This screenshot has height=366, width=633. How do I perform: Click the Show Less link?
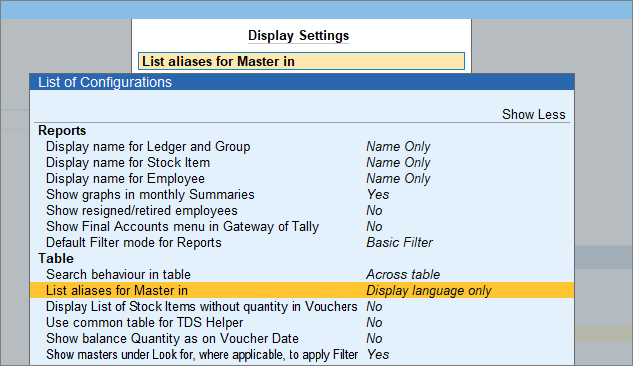click(x=533, y=115)
